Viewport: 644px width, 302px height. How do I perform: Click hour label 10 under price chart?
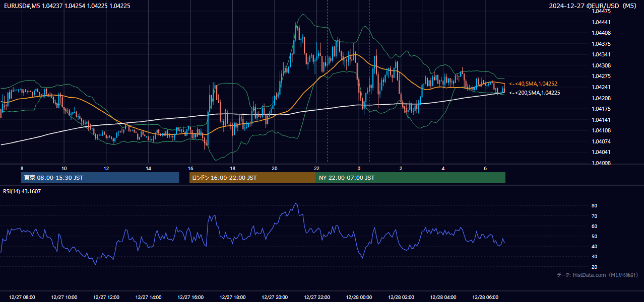coord(64,168)
